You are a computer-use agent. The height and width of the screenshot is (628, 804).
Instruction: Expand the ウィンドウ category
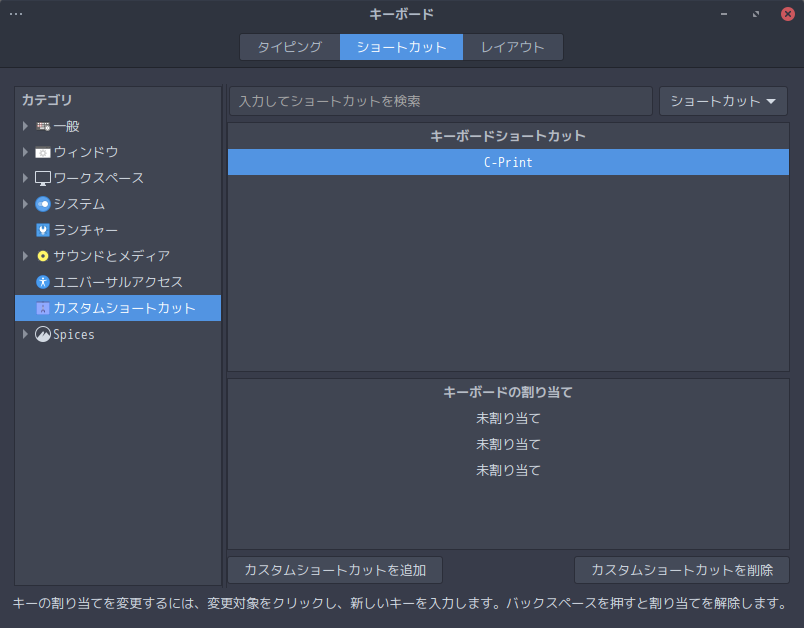pos(25,152)
